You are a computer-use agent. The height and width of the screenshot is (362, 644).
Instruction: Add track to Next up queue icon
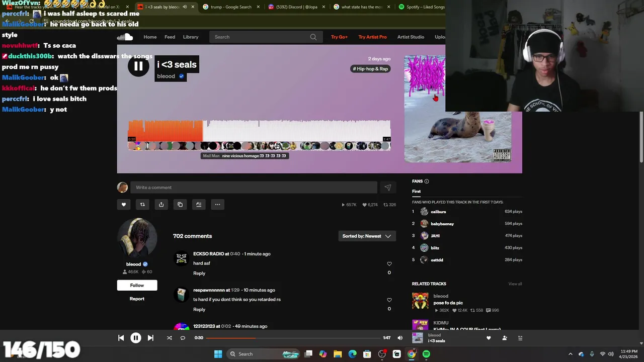199,205
